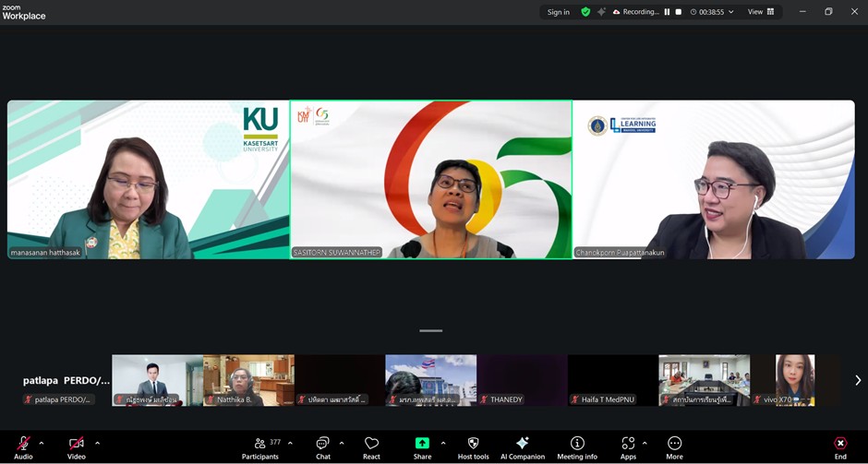Click muted mic icon on THANEDY tile
Viewport: 868px width, 464px height.
pyautogui.click(x=485, y=399)
